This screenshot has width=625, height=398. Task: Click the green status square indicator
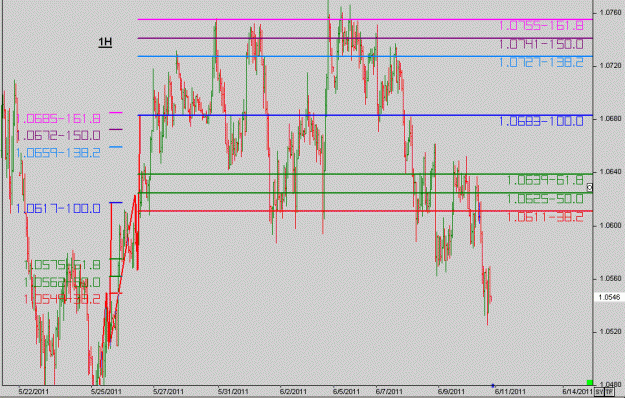(x=590, y=383)
